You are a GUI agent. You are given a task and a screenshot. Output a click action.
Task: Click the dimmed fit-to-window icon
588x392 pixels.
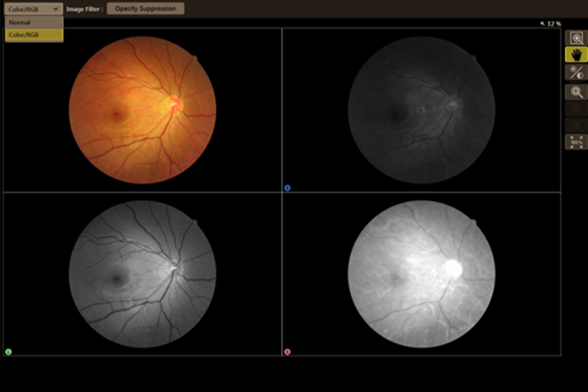[x=576, y=126]
